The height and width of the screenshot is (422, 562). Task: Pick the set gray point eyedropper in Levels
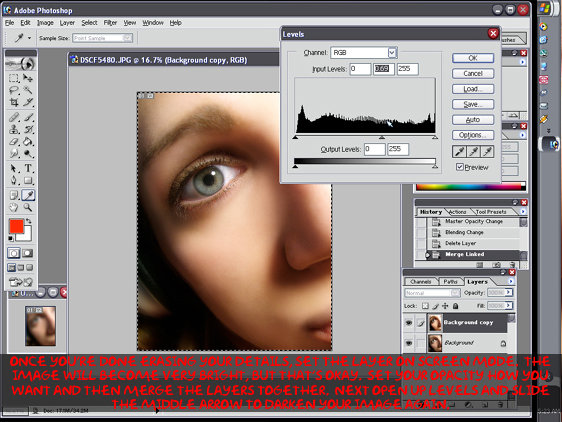[473, 152]
